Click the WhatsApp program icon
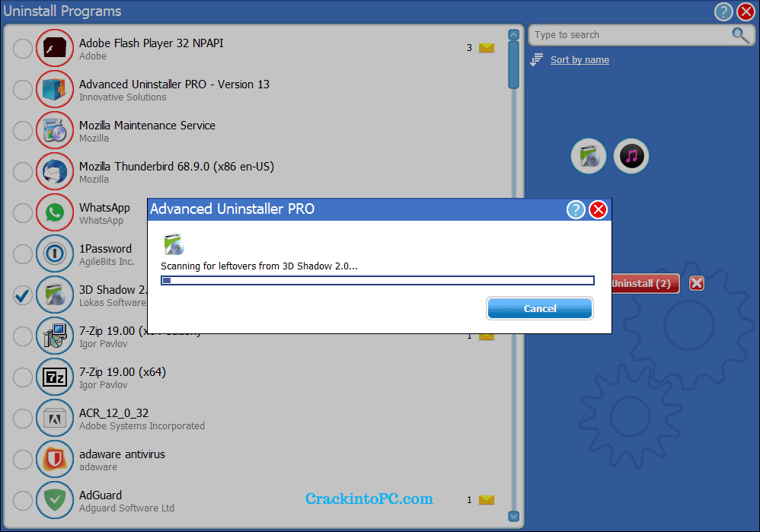The image size is (760, 532). tap(54, 212)
